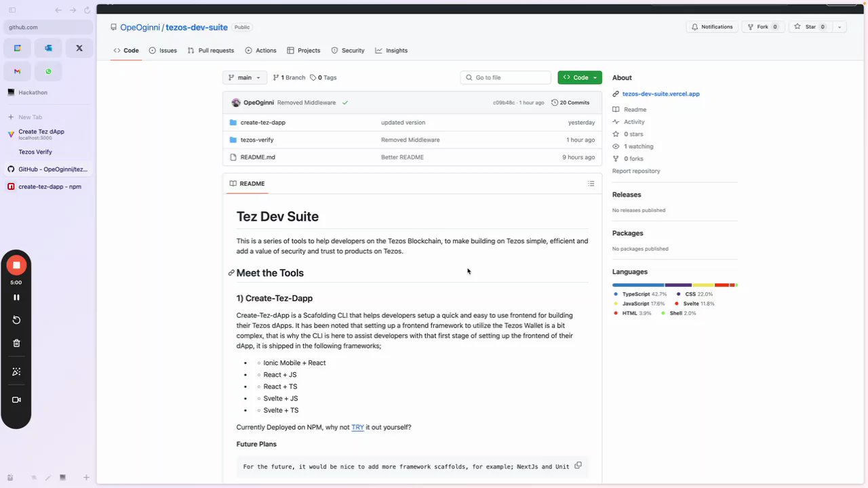
Task: Open the README outline list icon
Action: 591,184
